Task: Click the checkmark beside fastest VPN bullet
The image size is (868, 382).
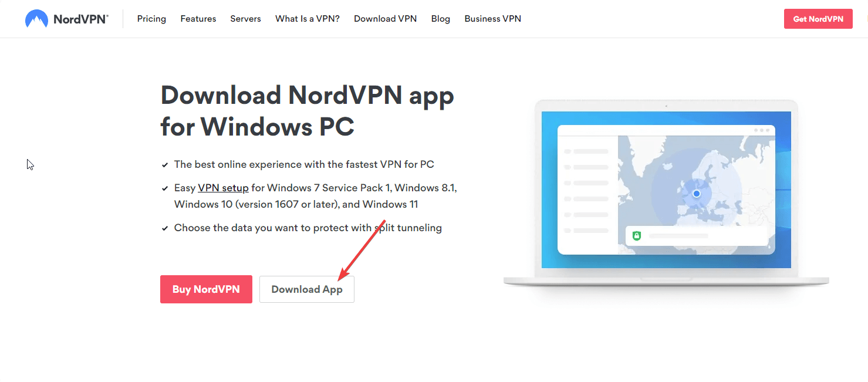Action: pyautogui.click(x=165, y=164)
